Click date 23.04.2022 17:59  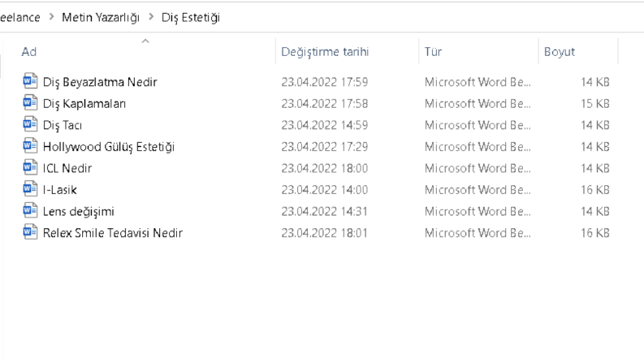click(x=325, y=82)
